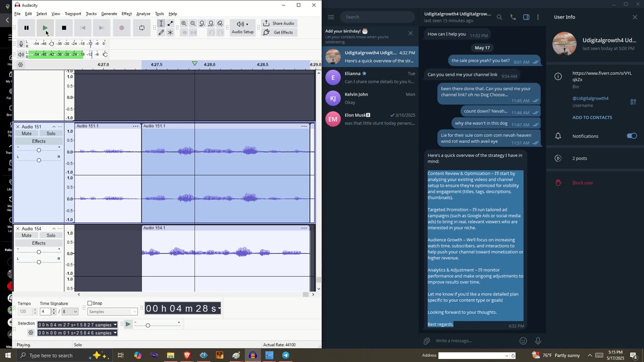The image size is (644, 362).
Task: Click the Share Audio button
Action: click(279, 24)
